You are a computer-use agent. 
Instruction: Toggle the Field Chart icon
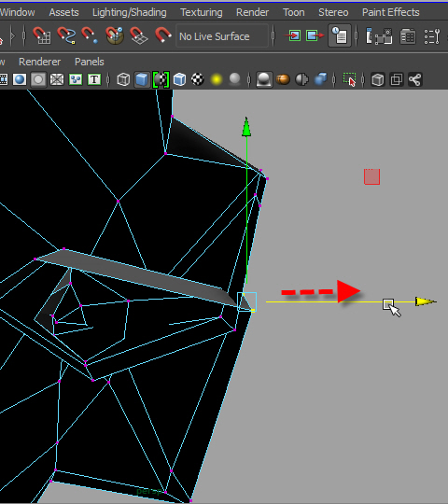[57, 79]
